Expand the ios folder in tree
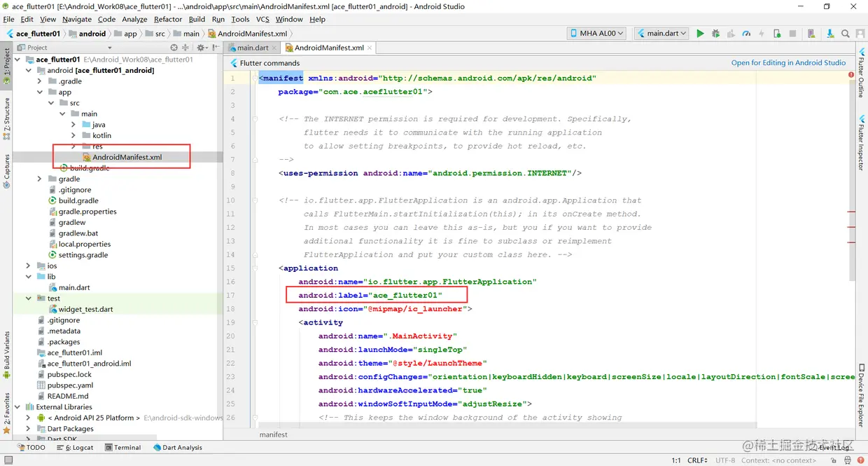Viewport: 868px width, 466px height. [29, 266]
